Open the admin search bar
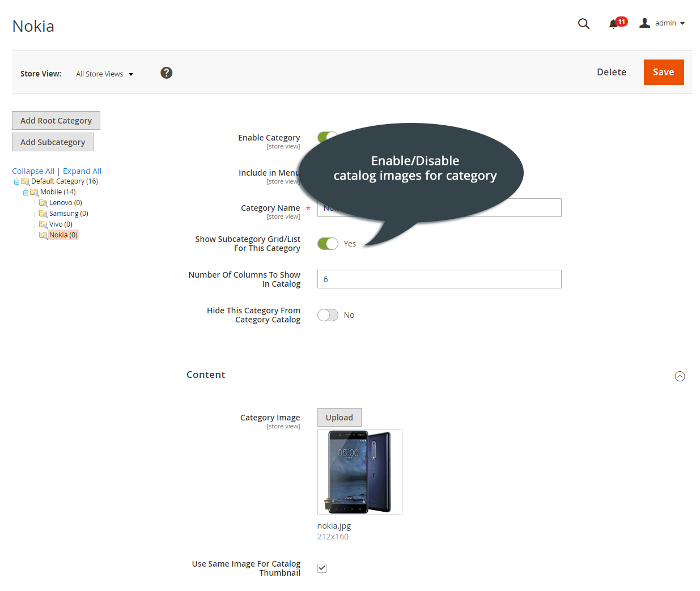Viewport: 700px width, 591px height. coord(583,24)
